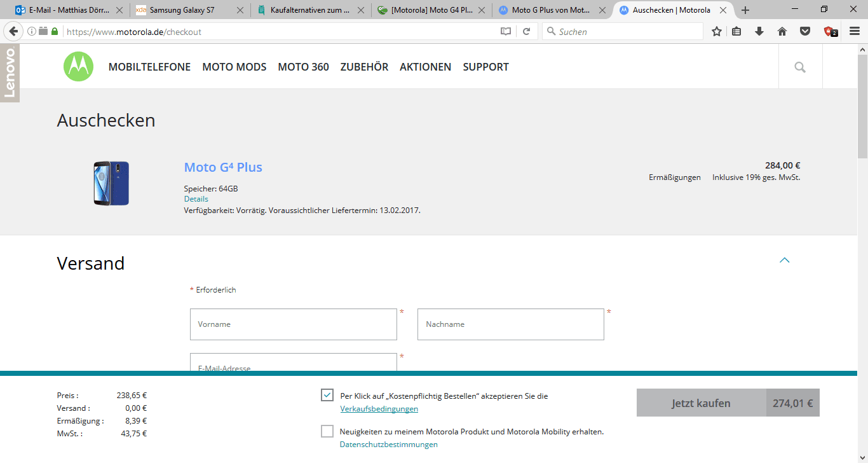Open the Verkaufsbedingungen link
This screenshot has width=868, height=463.
379,409
